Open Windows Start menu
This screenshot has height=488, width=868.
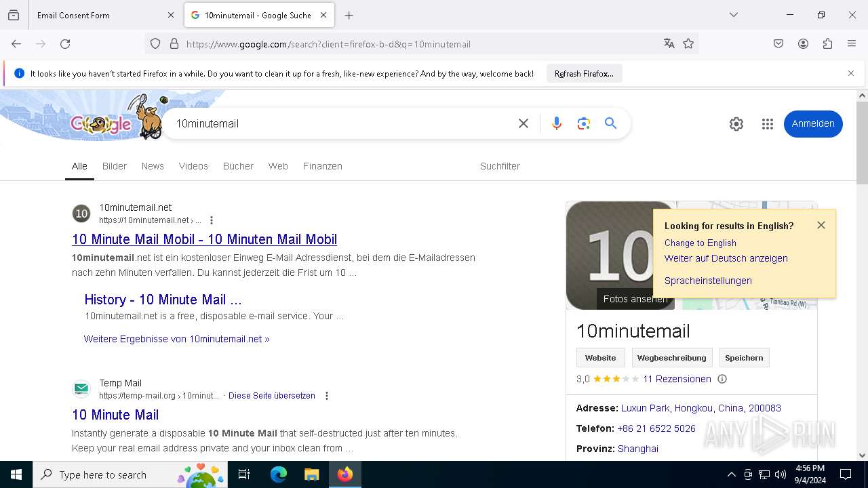tap(16, 474)
